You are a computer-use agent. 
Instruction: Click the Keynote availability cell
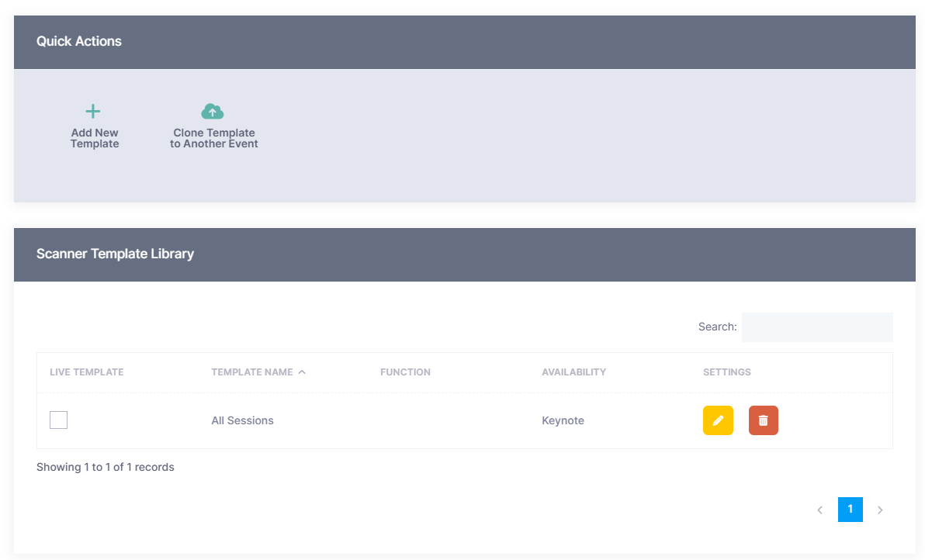click(563, 420)
